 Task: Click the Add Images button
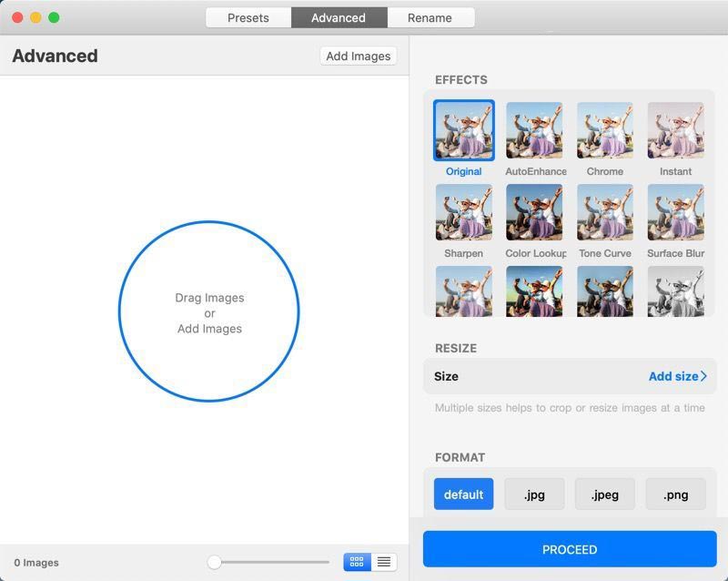[359, 56]
